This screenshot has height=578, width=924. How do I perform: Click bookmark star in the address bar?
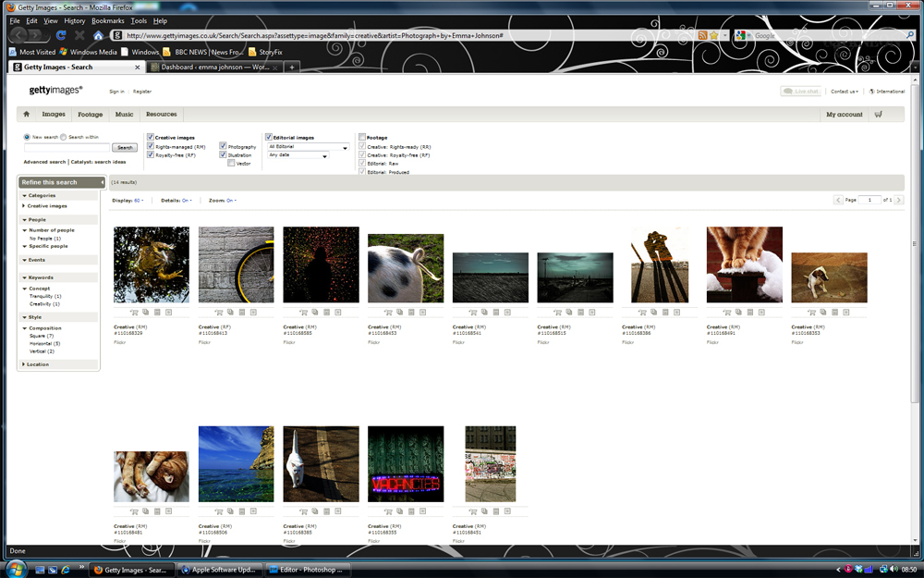click(714, 36)
